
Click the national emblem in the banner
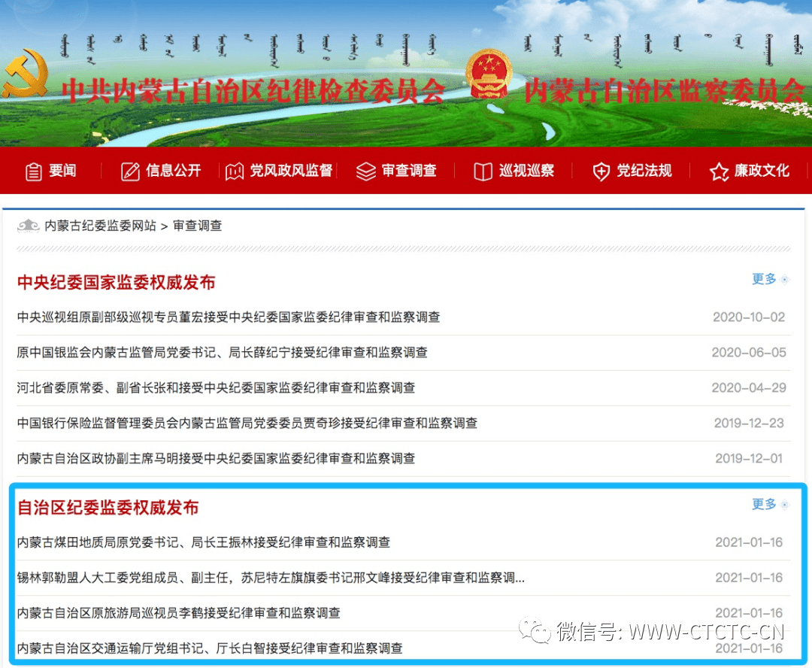point(489,74)
